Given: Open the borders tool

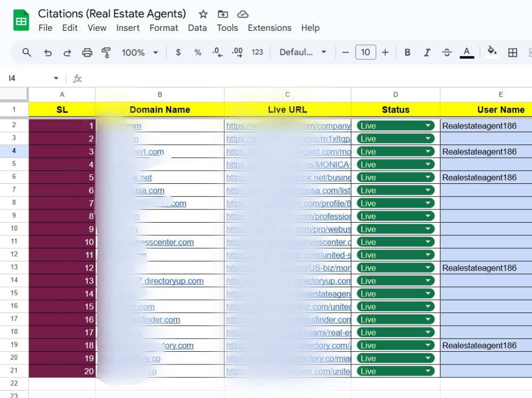Looking at the screenshot, I should 513,53.
